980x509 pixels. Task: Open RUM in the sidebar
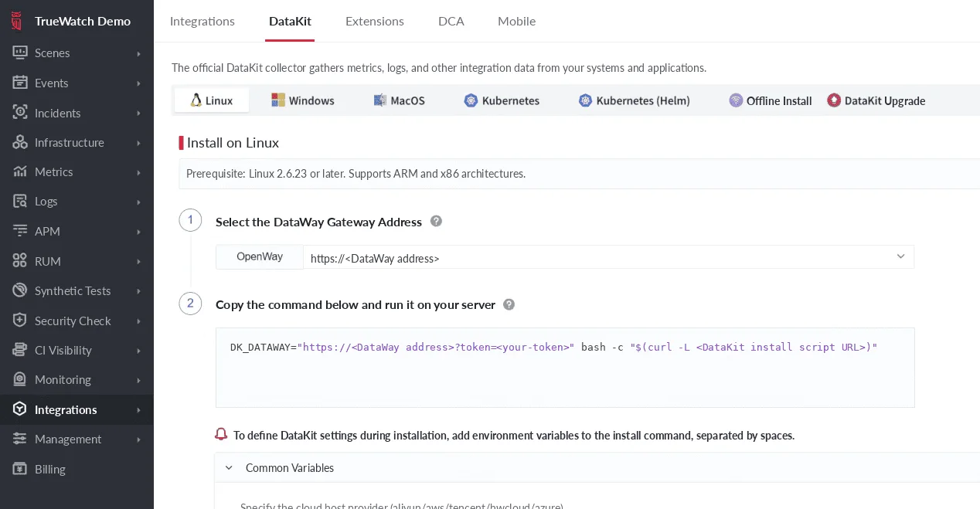click(x=77, y=261)
